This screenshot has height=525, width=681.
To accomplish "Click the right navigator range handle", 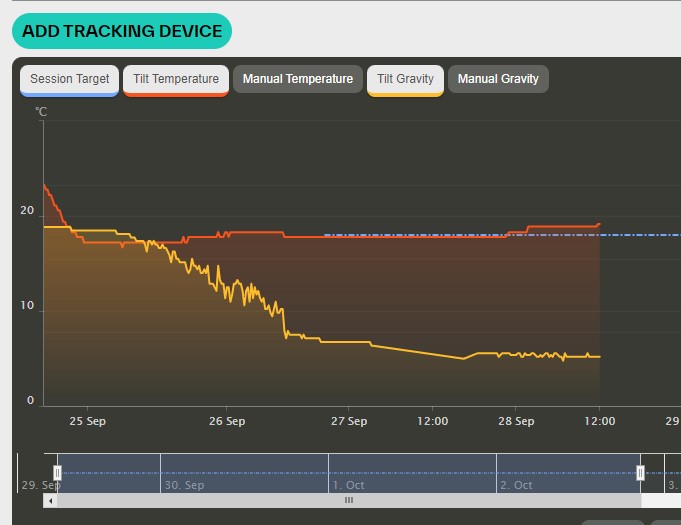I will click(640, 473).
